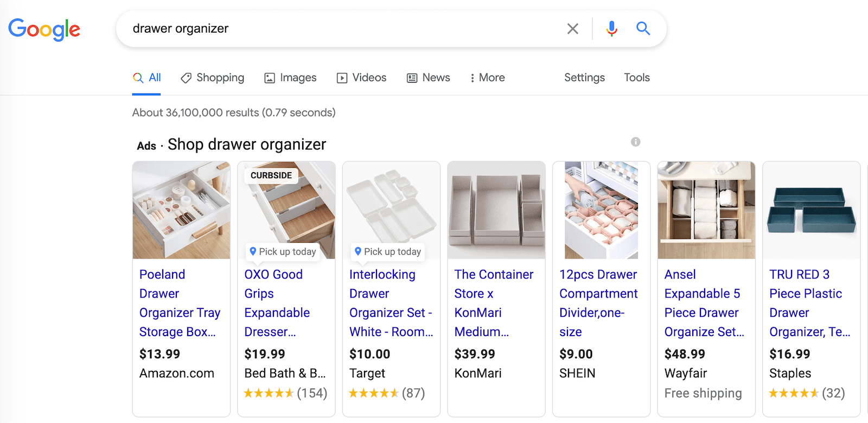Image resolution: width=868 pixels, height=423 pixels.
Task: Click the Shop drawer organizer heading
Action: coord(247,144)
